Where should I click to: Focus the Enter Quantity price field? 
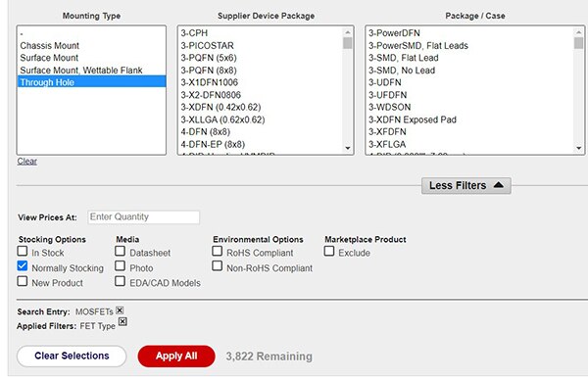tap(144, 216)
